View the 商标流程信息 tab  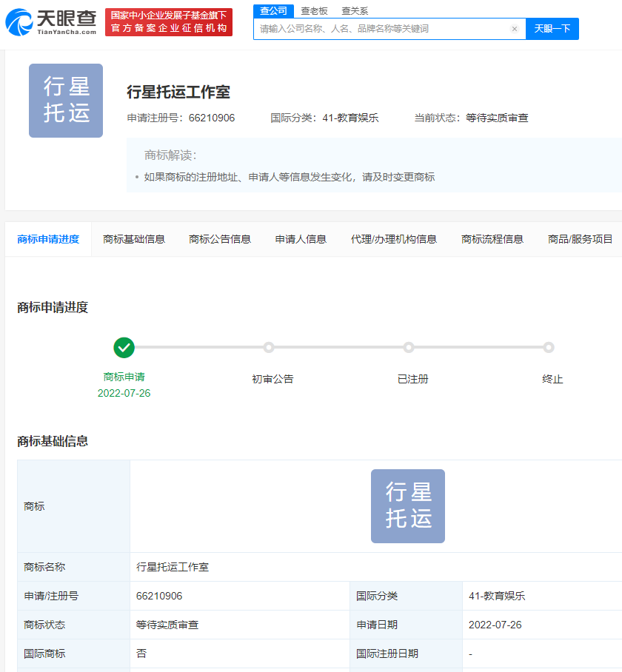(492, 239)
